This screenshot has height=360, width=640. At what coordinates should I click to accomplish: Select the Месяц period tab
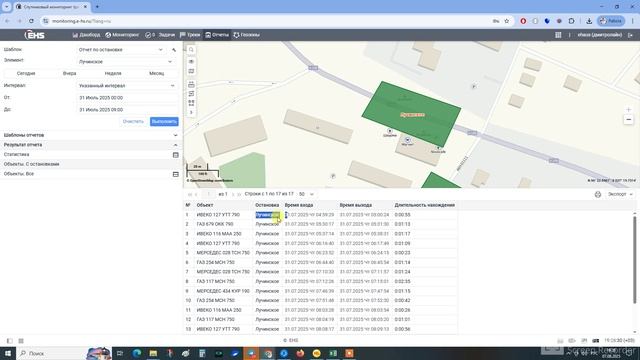click(x=156, y=73)
